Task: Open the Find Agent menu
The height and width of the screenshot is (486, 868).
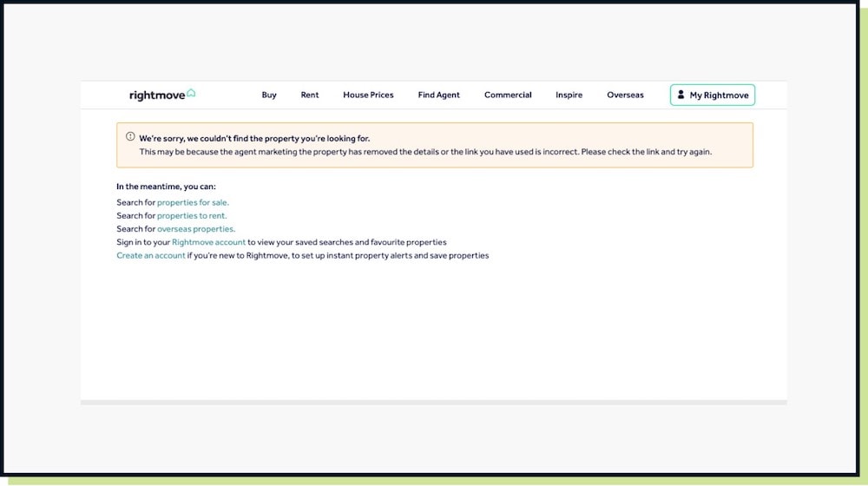Action: (x=438, y=95)
